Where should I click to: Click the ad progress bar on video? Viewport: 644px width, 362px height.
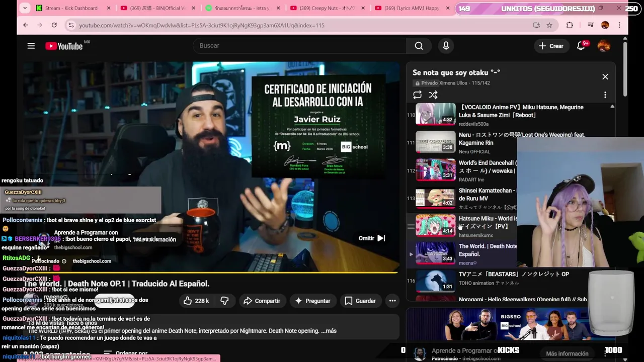coord(210,273)
